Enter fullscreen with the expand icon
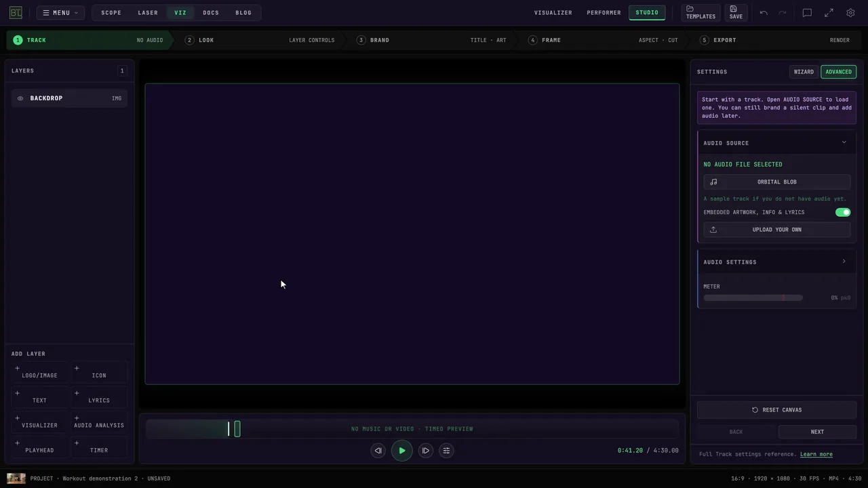 [x=829, y=12]
